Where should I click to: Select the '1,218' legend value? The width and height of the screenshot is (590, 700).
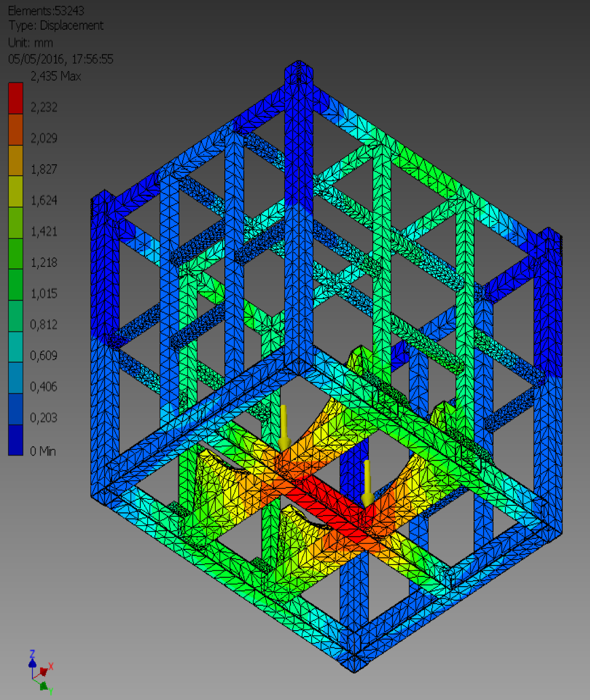[x=44, y=262]
